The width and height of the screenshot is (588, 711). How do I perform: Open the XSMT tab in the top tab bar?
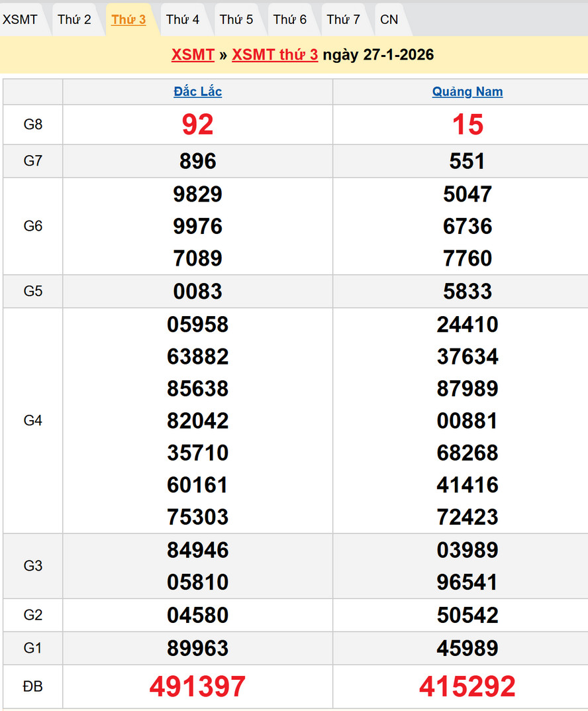pos(20,20)
